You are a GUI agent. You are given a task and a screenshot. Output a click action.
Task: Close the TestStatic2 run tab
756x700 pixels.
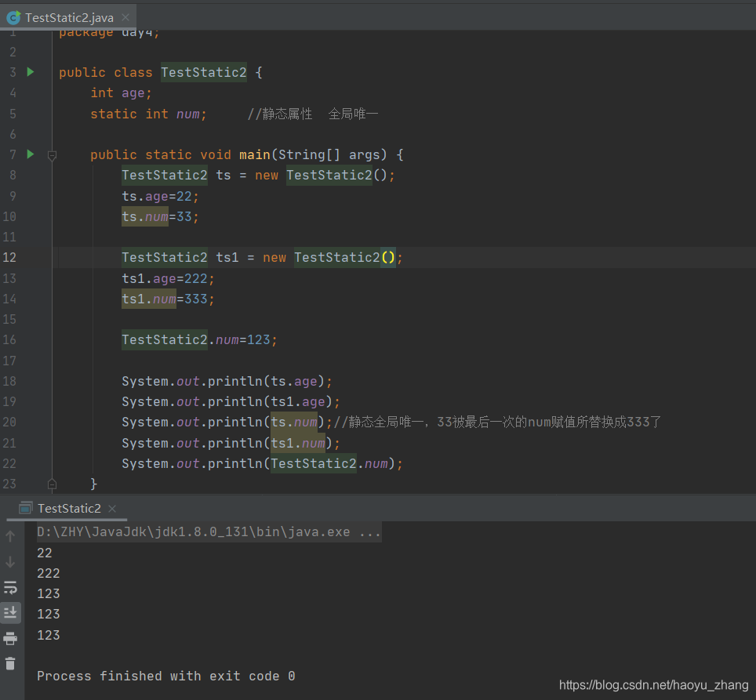[x=112, y=508]
